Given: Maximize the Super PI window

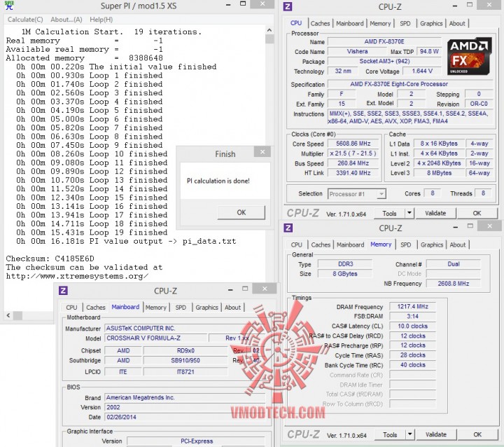Looking at the screenshot, I should pyautogui.click(x=243, y=4).
